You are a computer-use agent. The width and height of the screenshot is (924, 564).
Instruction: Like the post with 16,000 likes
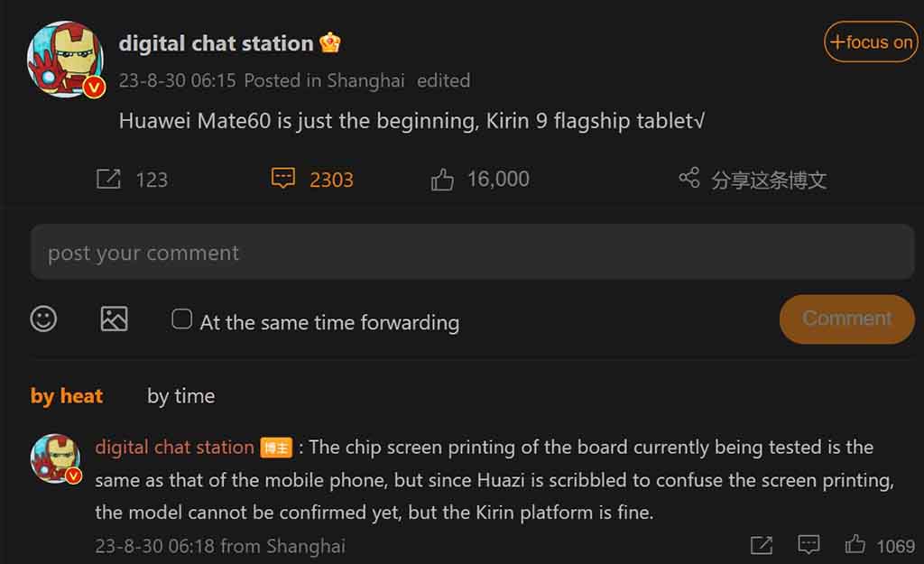(x=442, y=180)
